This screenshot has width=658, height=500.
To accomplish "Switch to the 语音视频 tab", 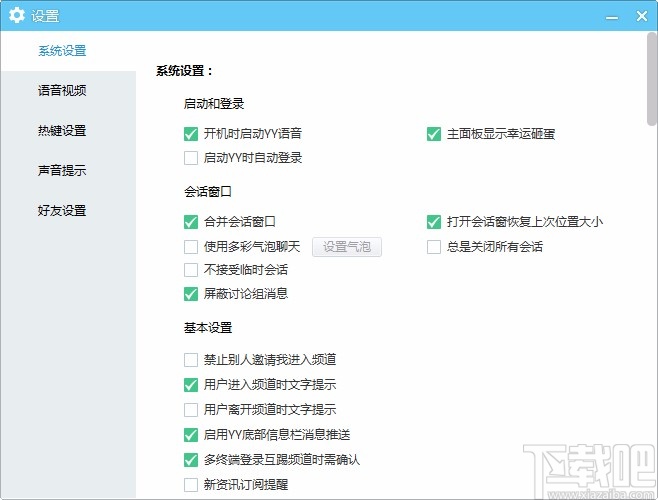I will click(x=62, y=90).
